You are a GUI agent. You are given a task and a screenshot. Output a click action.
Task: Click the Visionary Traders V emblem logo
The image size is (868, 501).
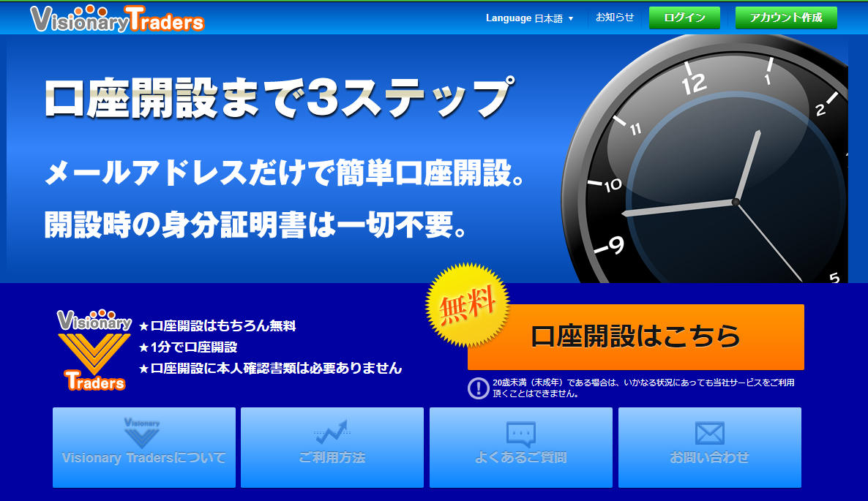pyautogui.click(x=94, y=350)
